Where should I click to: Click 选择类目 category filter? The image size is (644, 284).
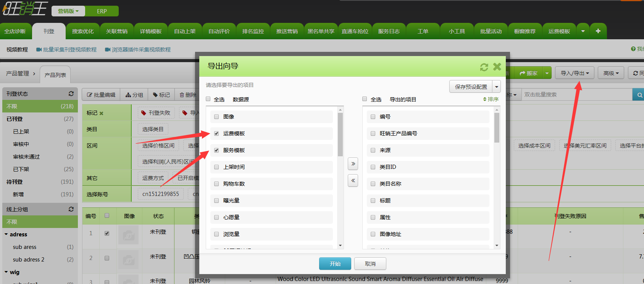pyautogui.click(x=153, y=129)
